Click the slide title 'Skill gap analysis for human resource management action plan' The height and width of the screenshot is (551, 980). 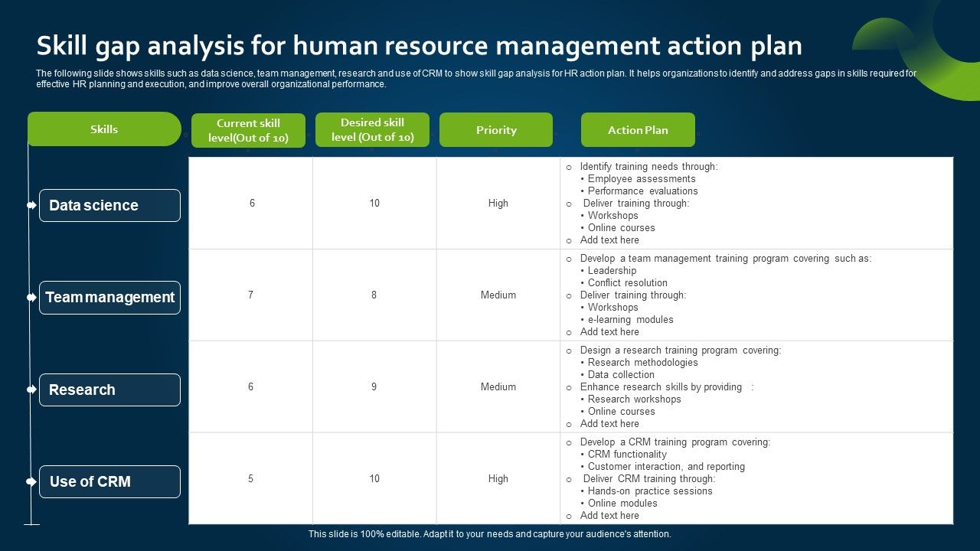click(420, 46)
